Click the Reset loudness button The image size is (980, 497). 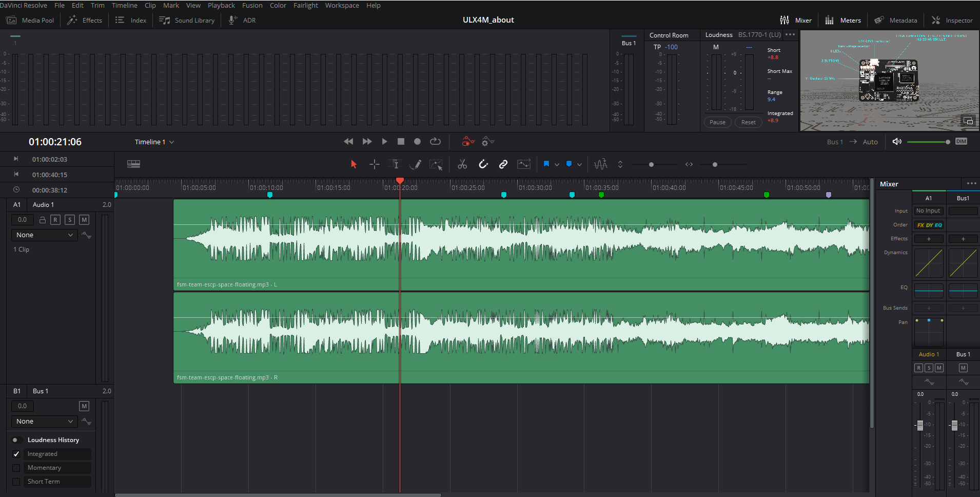[x=748, y=122]
